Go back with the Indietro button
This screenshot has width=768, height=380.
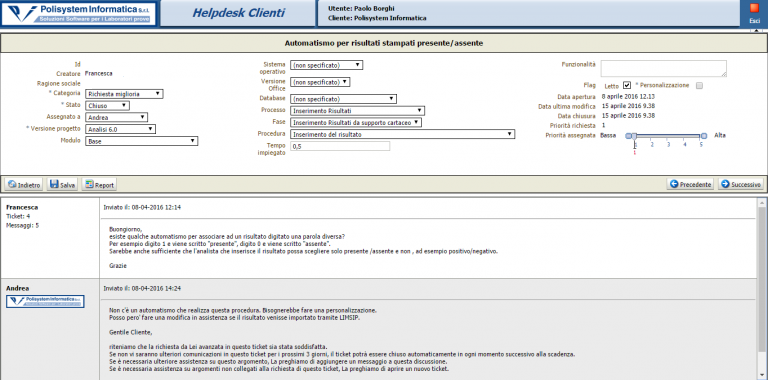tap(24, 185)
